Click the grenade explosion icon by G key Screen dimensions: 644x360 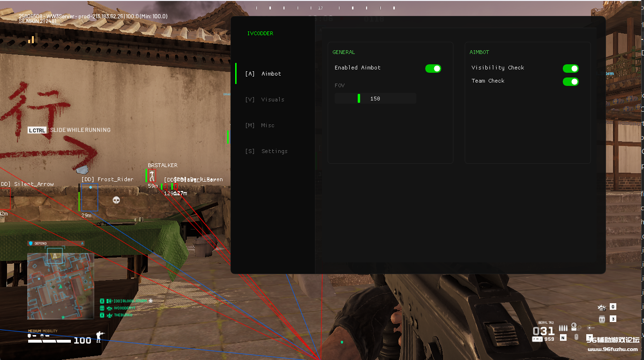601,307
